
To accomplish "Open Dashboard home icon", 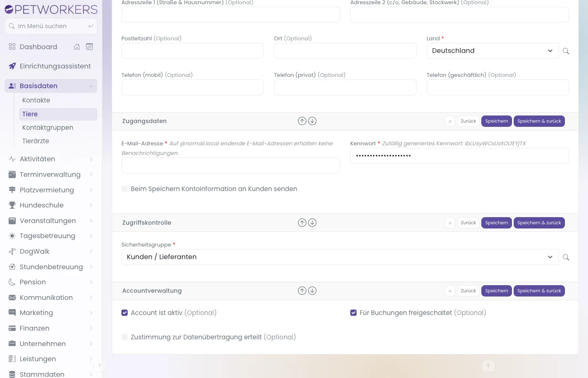I will 77,47.
